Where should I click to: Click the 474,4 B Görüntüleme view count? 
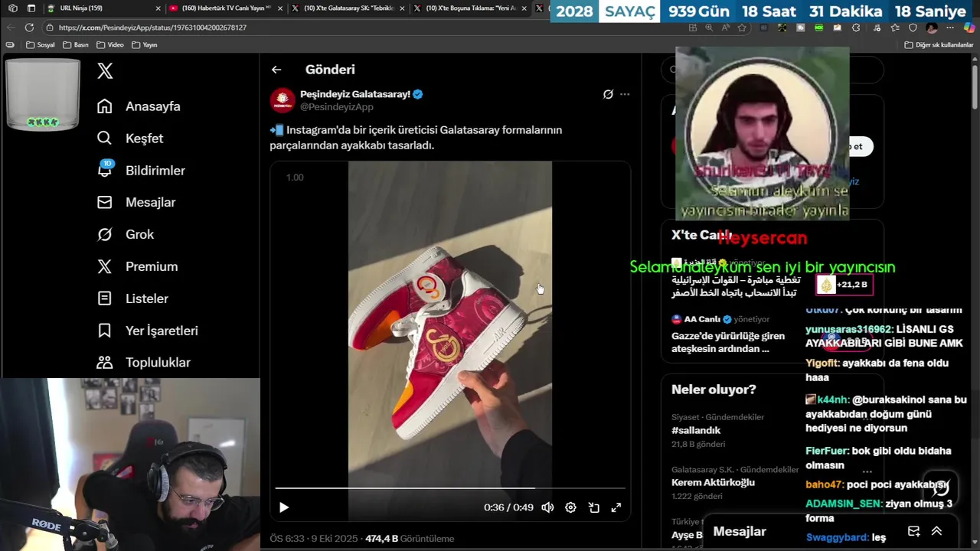[x=410, y=539]
